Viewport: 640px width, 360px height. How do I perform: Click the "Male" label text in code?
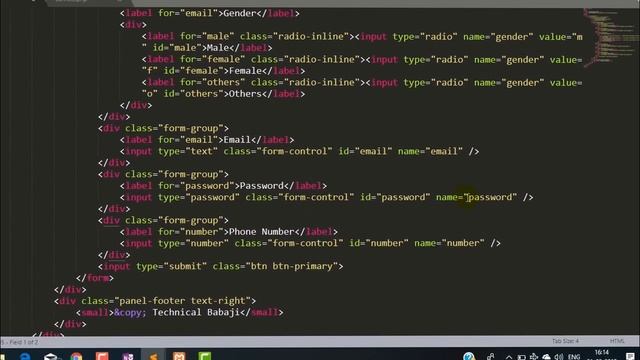point(218,48)
